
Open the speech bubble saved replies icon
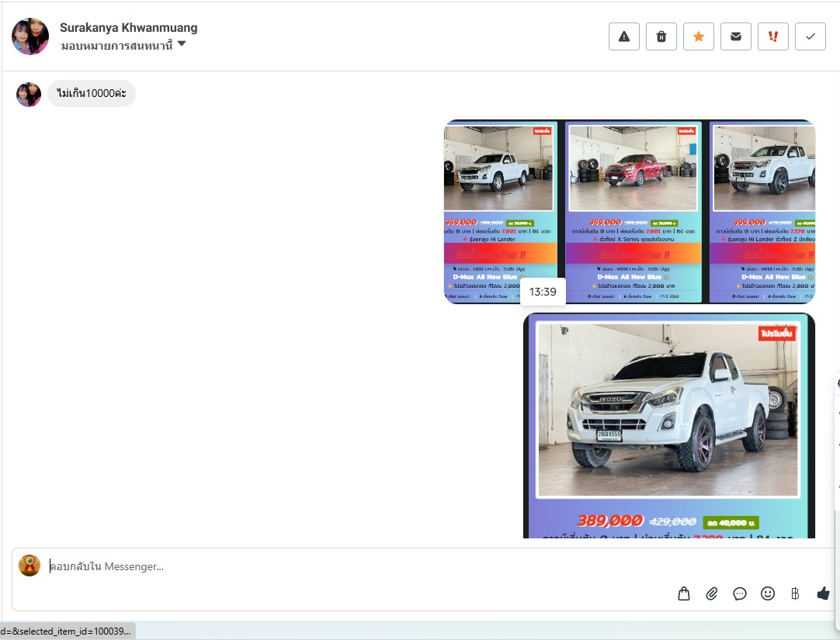click(740, 593)
